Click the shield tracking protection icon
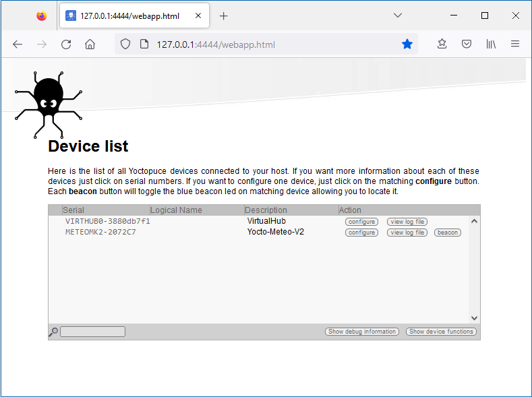Viewport: 532px width, 397px height. tap(125, 44)
